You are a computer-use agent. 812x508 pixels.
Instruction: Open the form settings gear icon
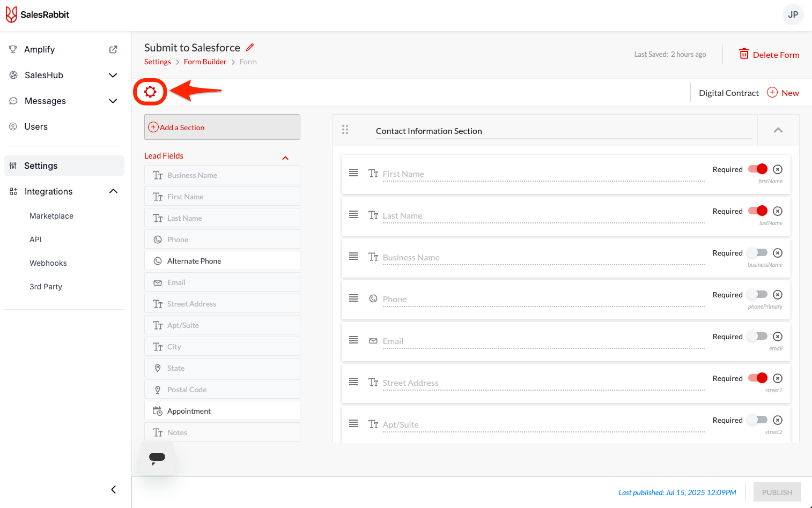pyautogui.click(x=150, y=92)
